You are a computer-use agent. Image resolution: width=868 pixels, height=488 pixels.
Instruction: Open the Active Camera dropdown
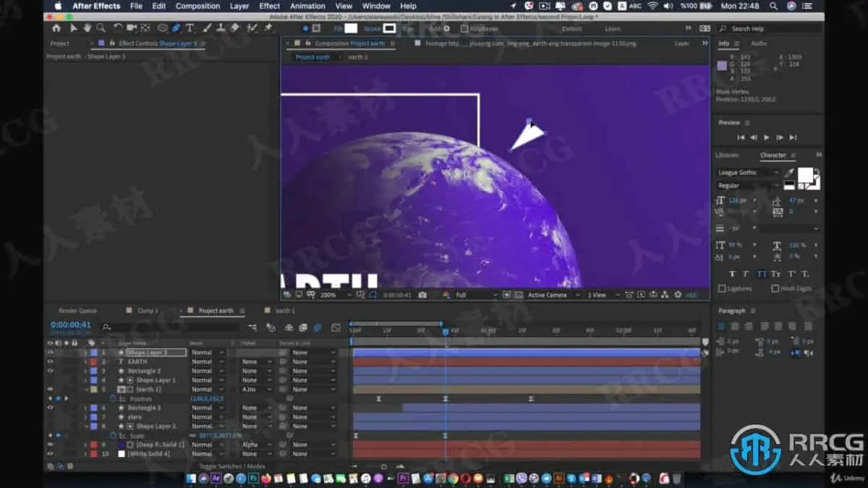553,295
